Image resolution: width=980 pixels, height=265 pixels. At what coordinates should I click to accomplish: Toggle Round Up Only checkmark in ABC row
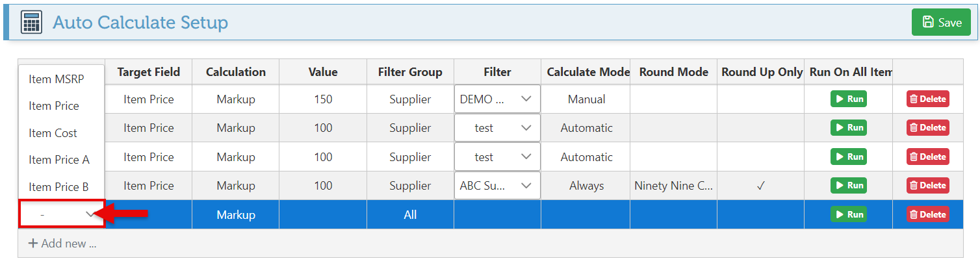760,186
